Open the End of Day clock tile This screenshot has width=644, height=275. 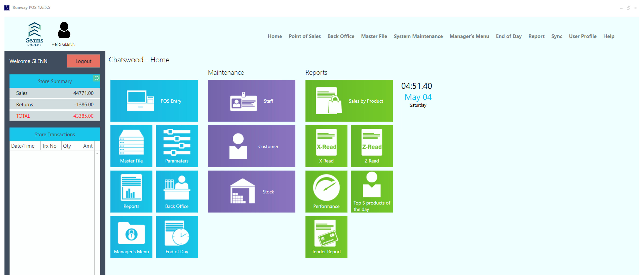click(x=176, y=237)
